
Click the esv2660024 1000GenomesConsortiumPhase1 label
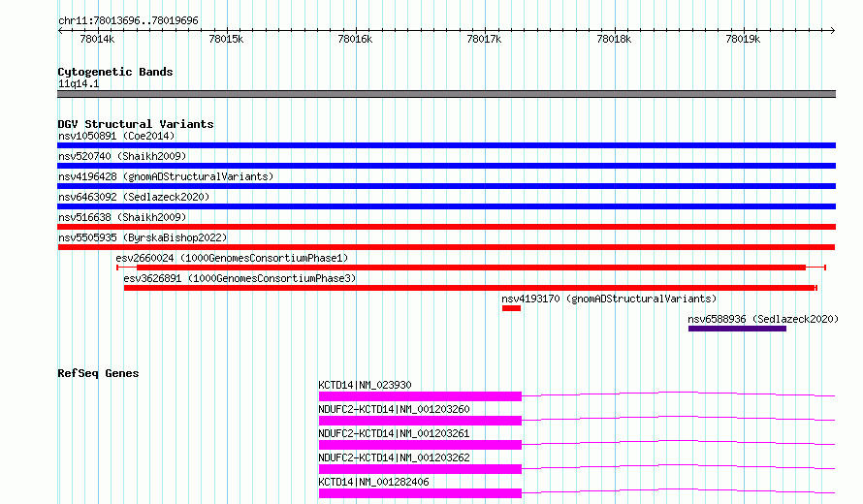click(232, 258)
